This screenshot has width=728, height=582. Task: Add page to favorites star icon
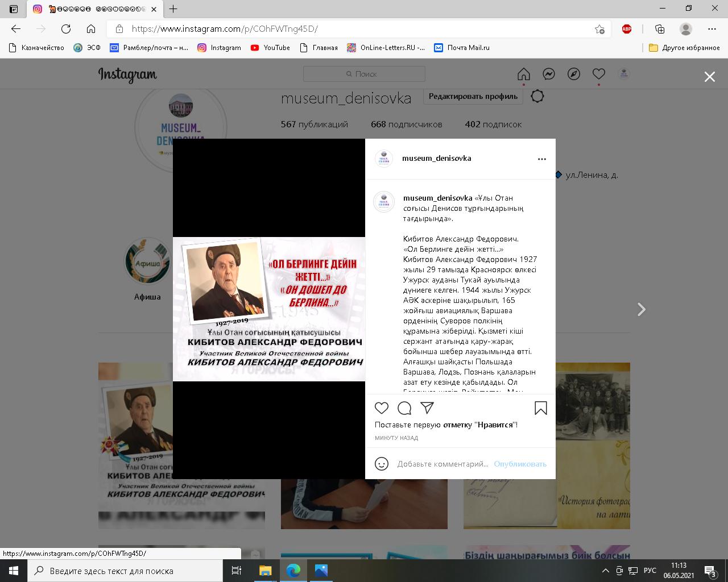(599, 29)
